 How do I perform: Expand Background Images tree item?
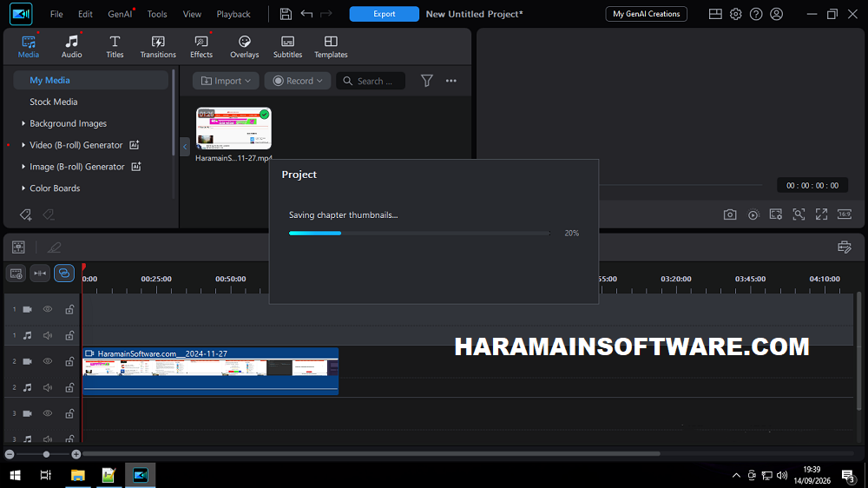coord(23,123)
